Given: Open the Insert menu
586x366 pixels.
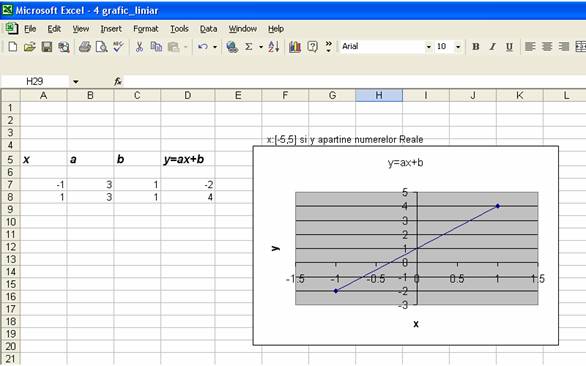Looking at the screenshot, I should pos(111,29).
